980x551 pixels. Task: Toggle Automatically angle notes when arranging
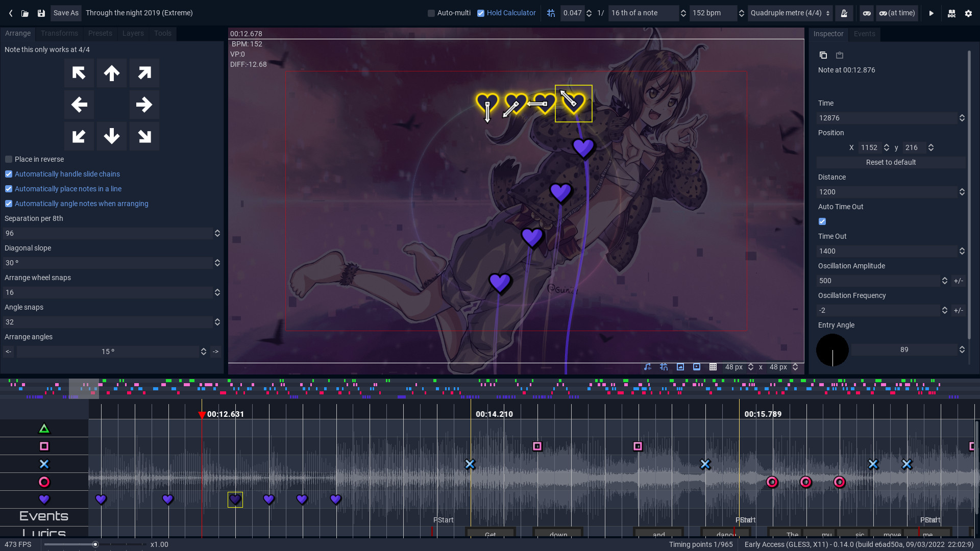tap(9, 204)
